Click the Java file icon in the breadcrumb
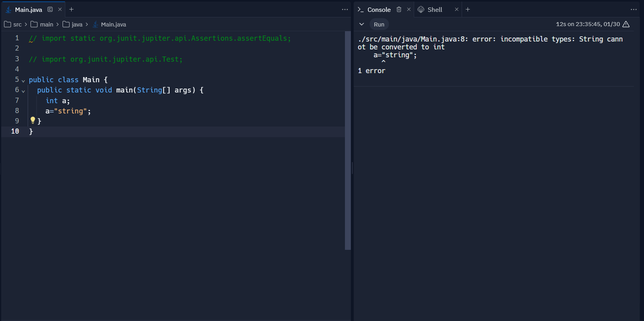644x321 pixels. [x=95, y=25]
